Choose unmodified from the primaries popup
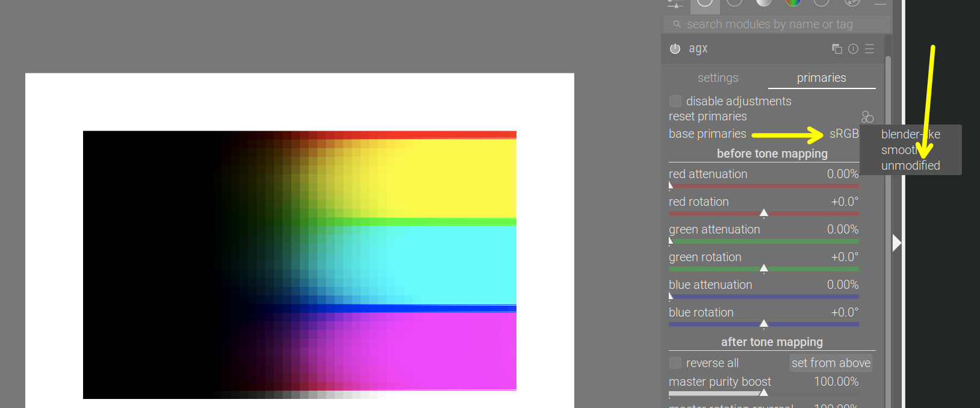The width and height of the screenshot is (980, 408). click(x=910, y=165)
